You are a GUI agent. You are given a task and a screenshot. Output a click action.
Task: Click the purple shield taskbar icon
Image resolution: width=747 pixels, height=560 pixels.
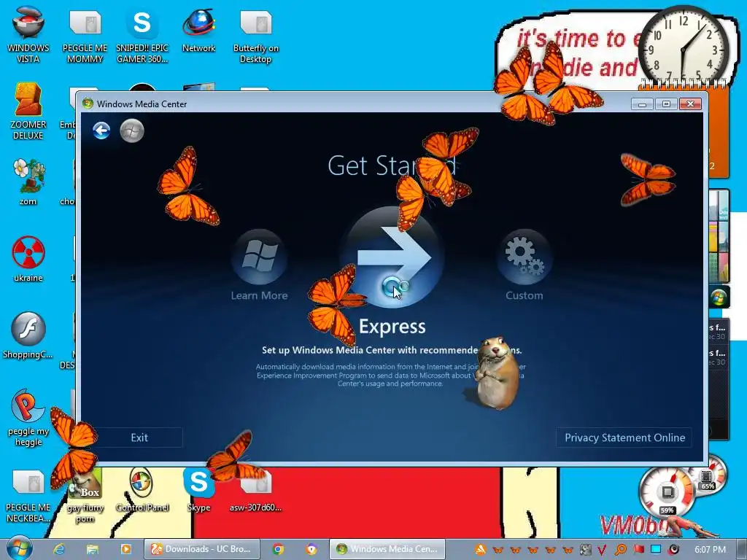(311, 549)
